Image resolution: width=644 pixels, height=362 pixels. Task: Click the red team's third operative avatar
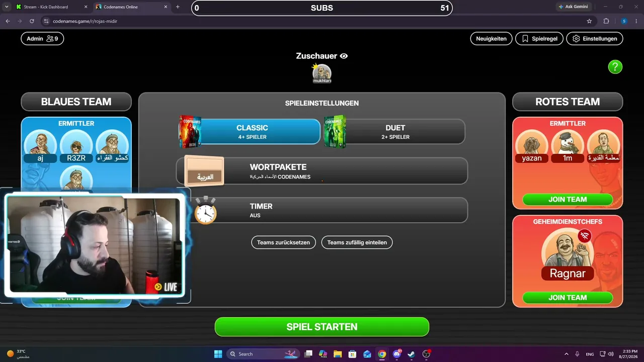(x=603, y=146)
